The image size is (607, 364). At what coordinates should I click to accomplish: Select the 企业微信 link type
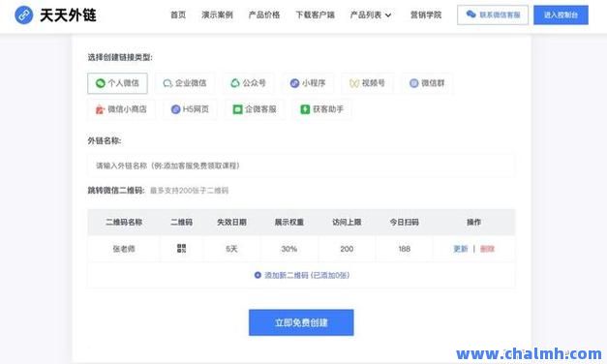185,83
